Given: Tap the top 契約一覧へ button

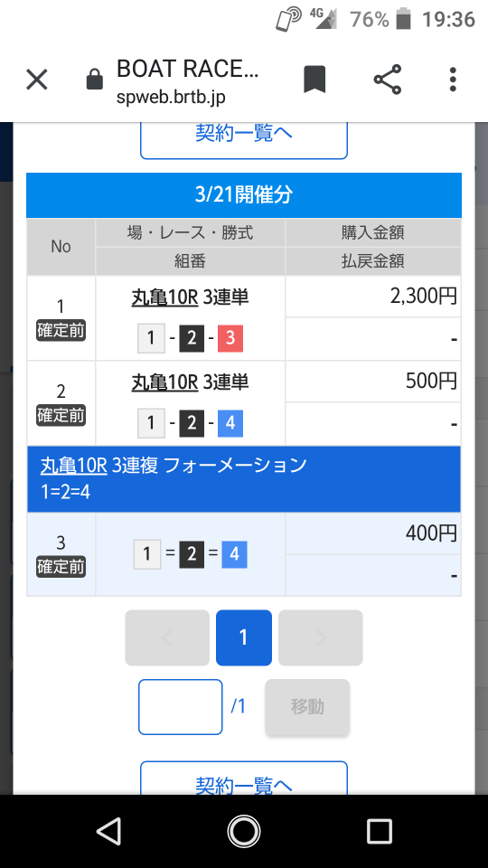Looking at the screenshot, I should click(x=243, y=138).
